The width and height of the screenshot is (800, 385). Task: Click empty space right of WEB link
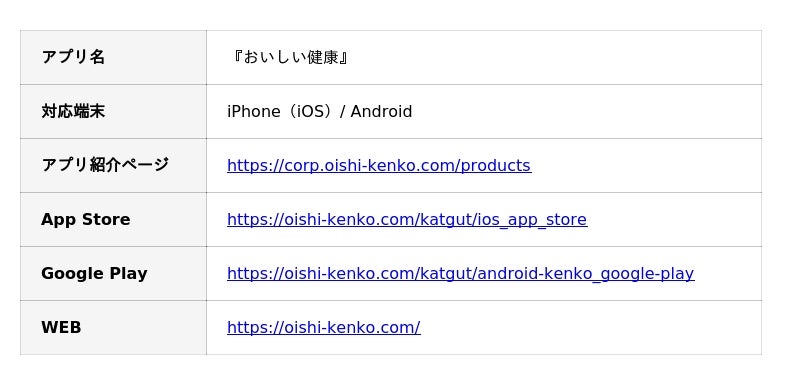coord(591,327)
